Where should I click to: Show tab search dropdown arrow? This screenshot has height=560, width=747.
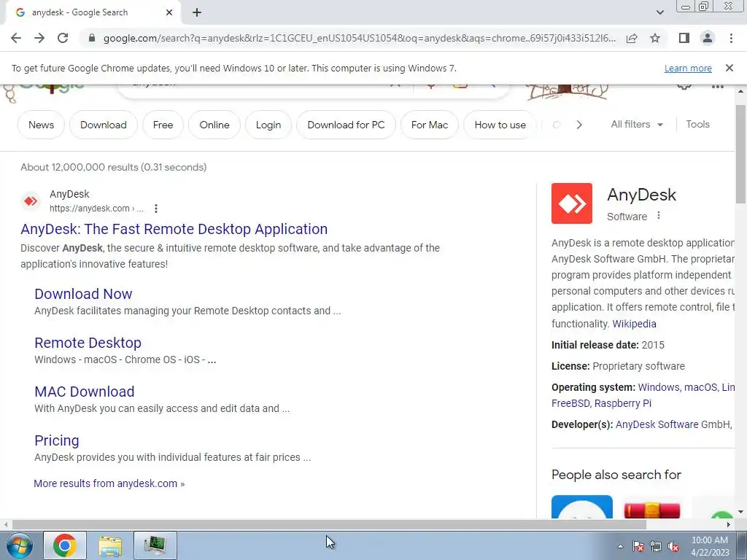pos(659,12)
